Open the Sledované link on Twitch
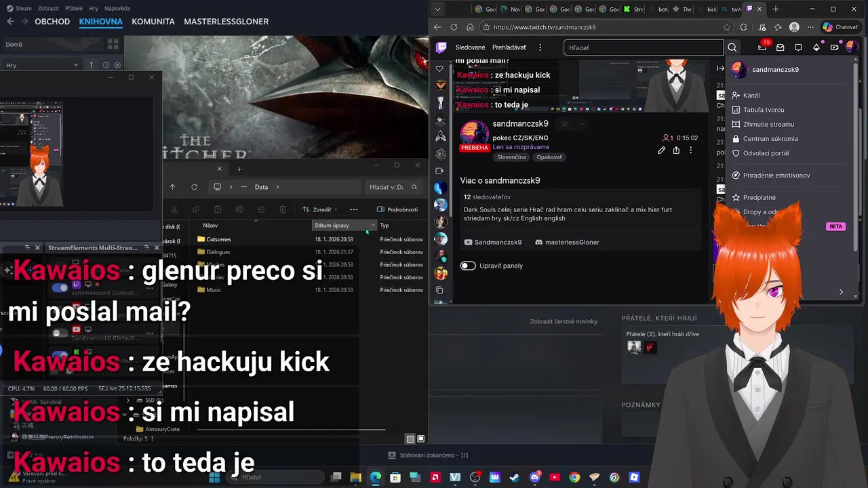Image resolution: width=868 pixels, height=488 pixels. [x=470, y=47]
